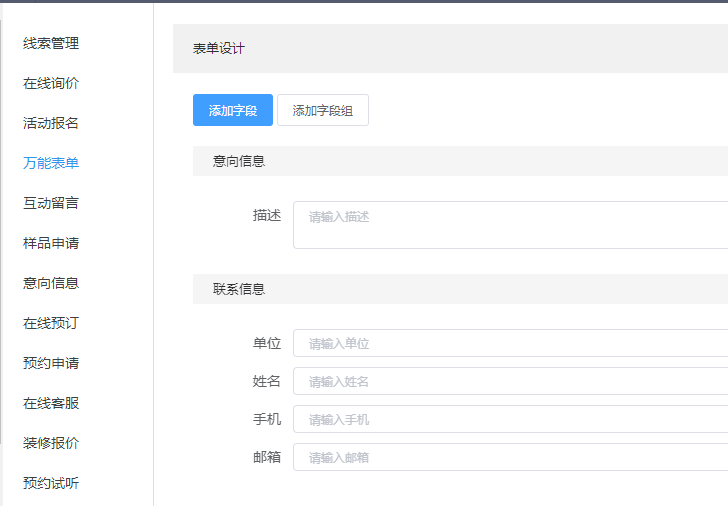Select 装修报价 in the sidebar

coord(51,443)
